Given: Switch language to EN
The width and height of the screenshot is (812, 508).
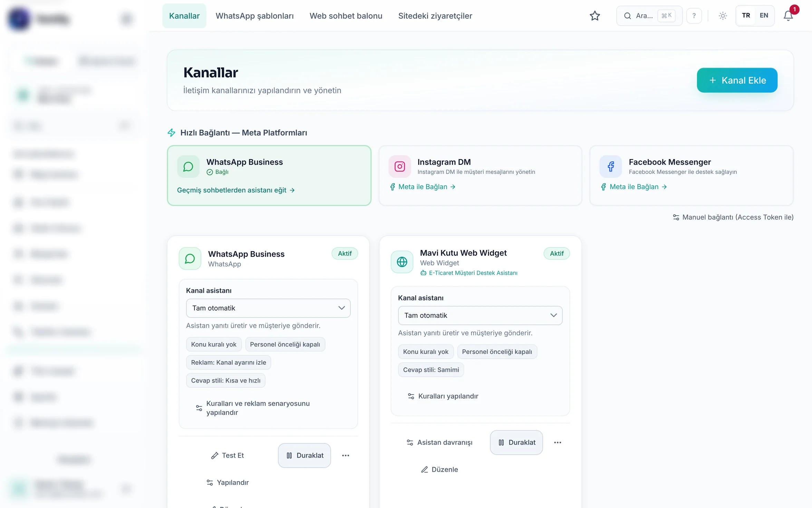Looking at the screenshot, I should (x=764, y=16).
